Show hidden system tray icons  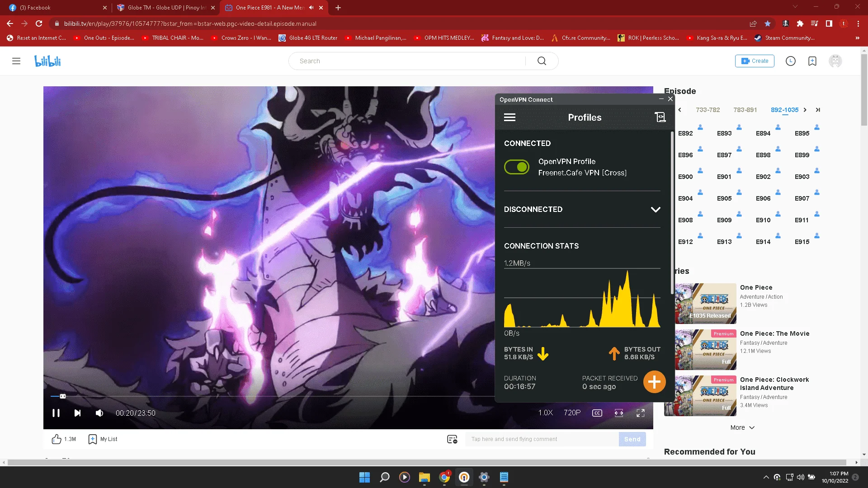[766, 477]
